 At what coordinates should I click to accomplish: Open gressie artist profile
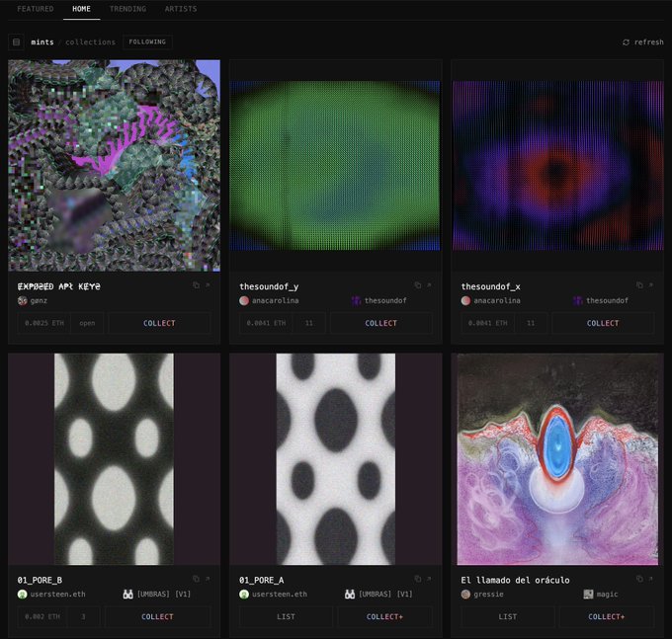(488, 595)
